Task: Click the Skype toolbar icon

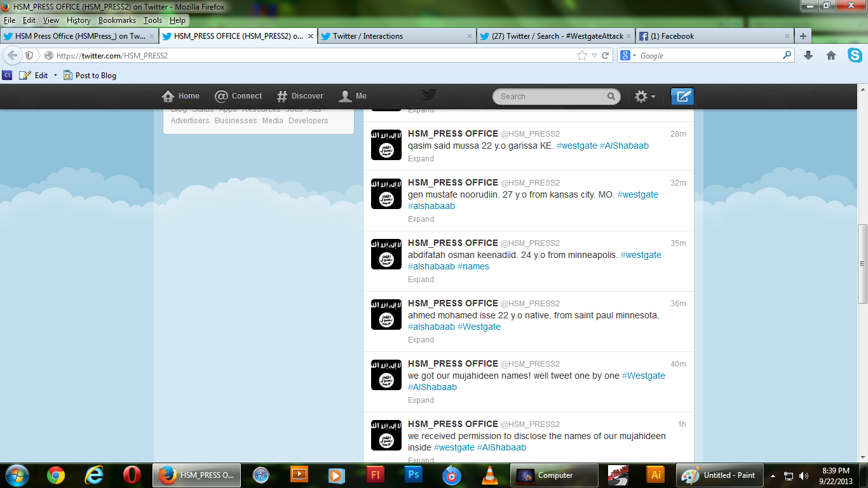Action: pos(855,55)
